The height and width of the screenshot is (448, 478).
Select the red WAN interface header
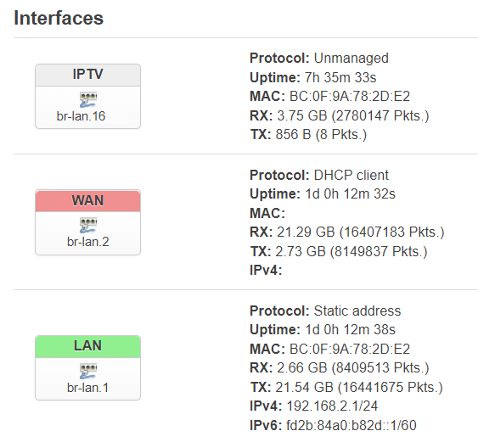87,201
